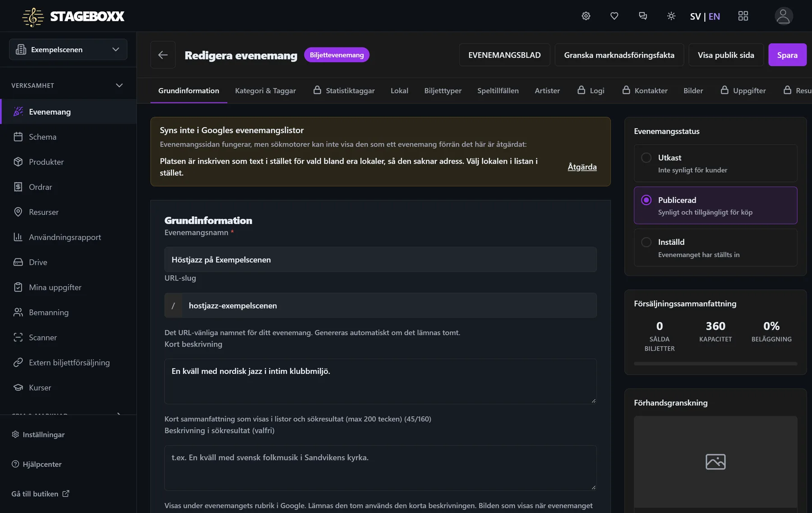Open favorites heart icon

click(614, 16)
